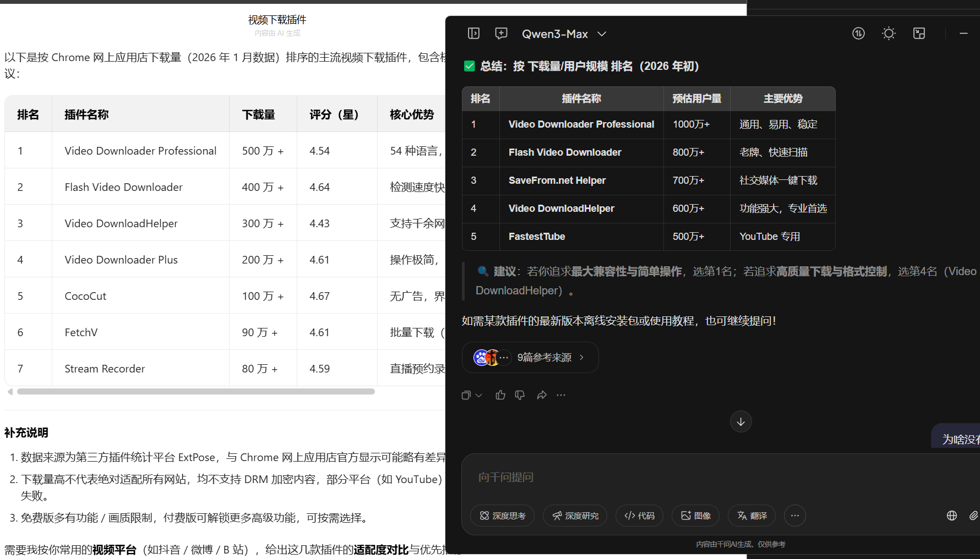980x559 pixels.
Task: Select Video Downloader Plus in the left table
Action: pyautogui.click(x=121, y=260)
